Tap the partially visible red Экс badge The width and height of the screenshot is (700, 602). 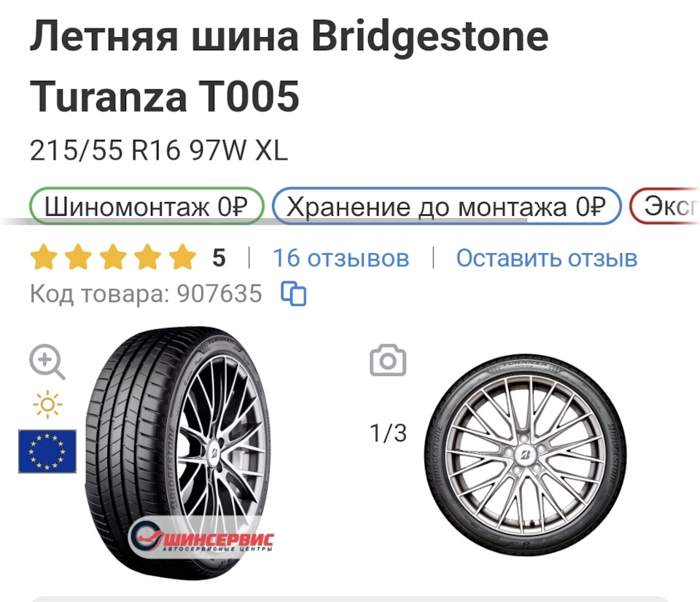665,206
